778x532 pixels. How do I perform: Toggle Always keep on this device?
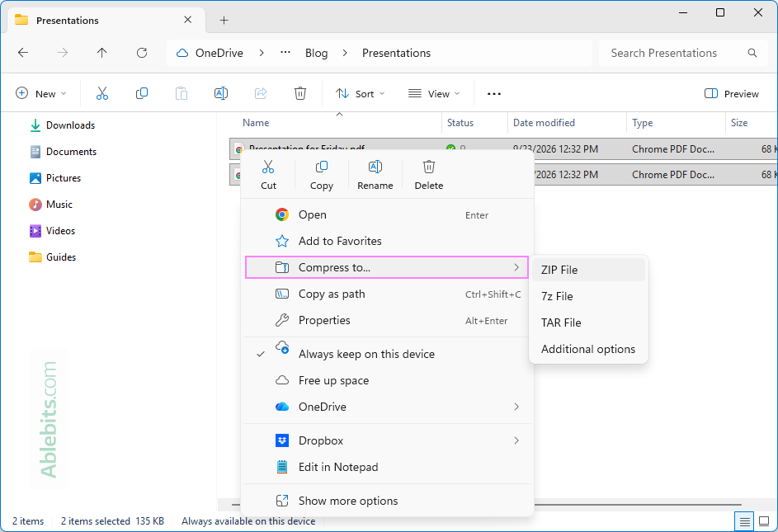coord(386,354)
